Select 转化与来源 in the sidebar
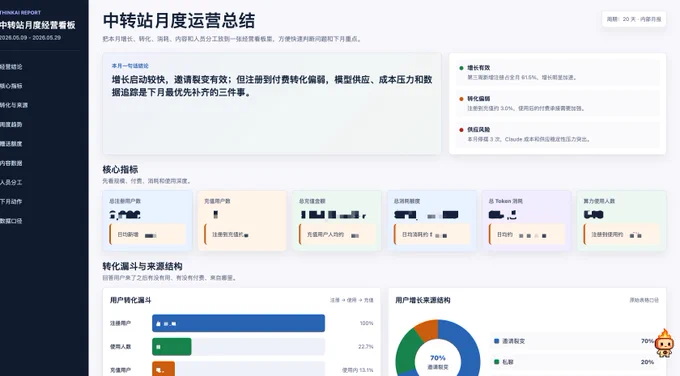The height and width of the screenshot is (376, 680). [x=14, y=105]
